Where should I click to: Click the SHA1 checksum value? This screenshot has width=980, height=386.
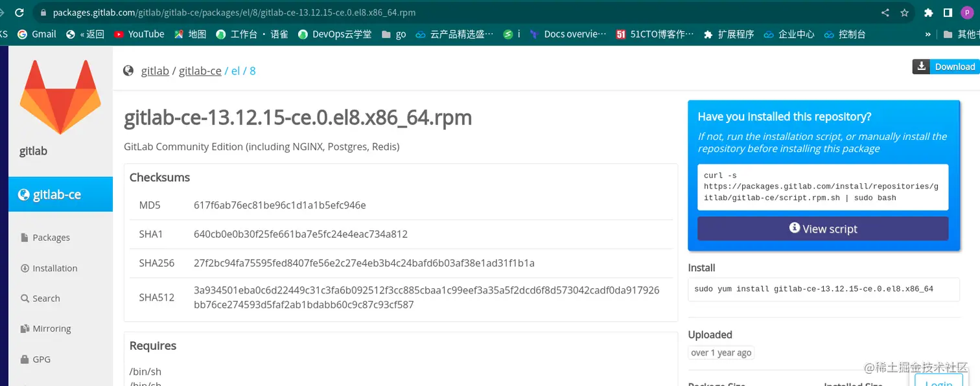tap(301, 234)
